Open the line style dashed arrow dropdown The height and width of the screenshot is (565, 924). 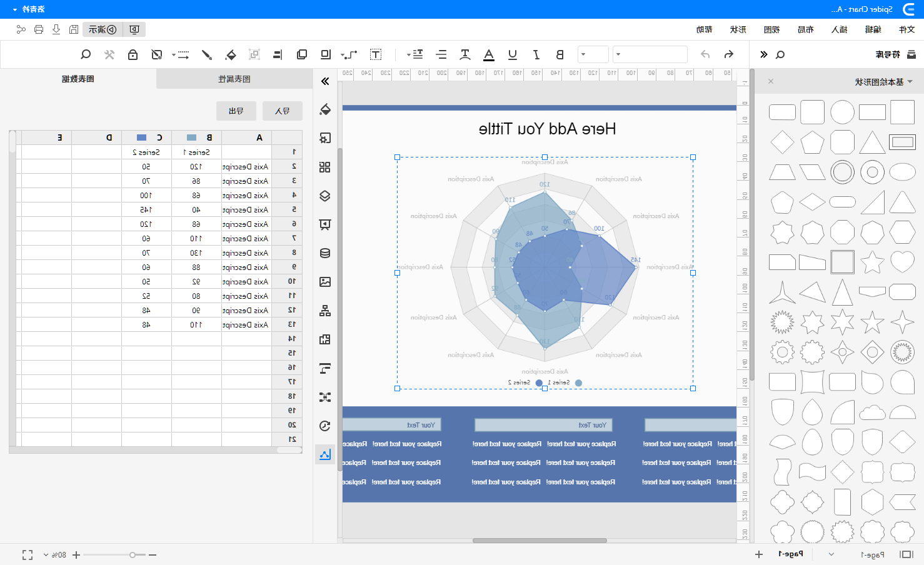click(x=181, y=54)
